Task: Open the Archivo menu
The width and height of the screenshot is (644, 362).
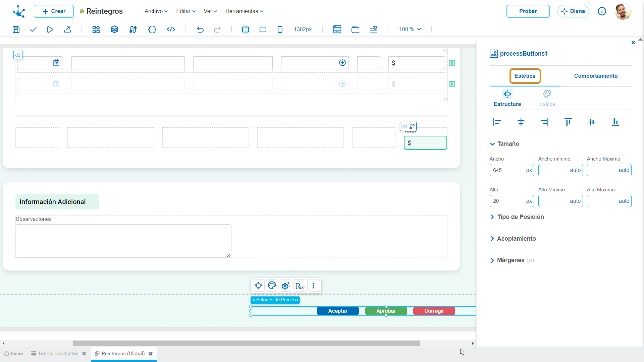Action: click(x=156, y=11)
